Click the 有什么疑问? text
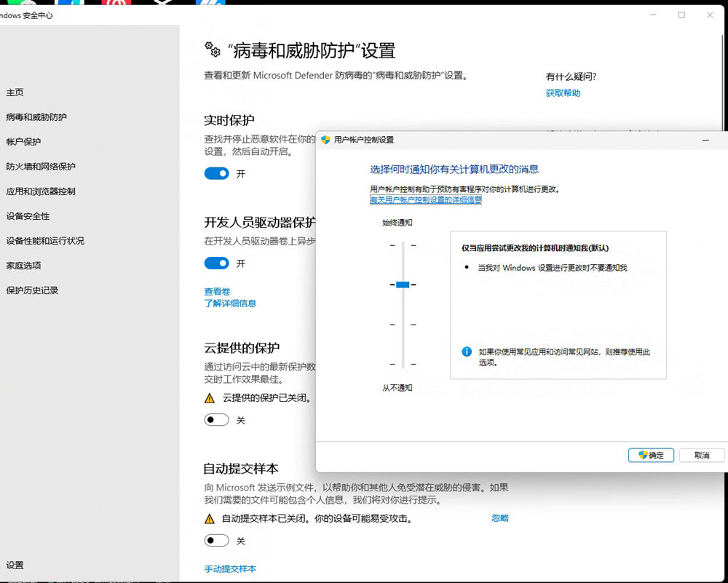The height and width of the screenshot is (583, 728). pos(571,77)
